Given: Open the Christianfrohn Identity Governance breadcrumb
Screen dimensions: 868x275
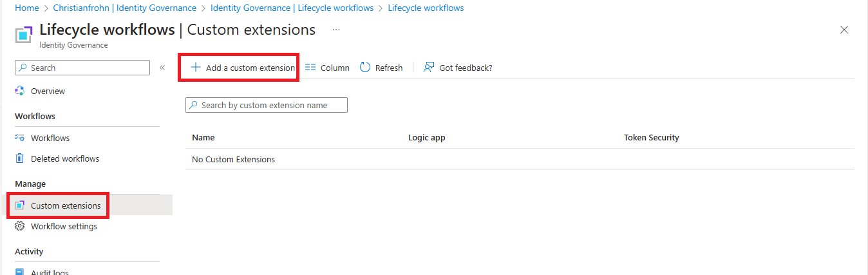Looking at the screenshot, I should pos(125,8).
